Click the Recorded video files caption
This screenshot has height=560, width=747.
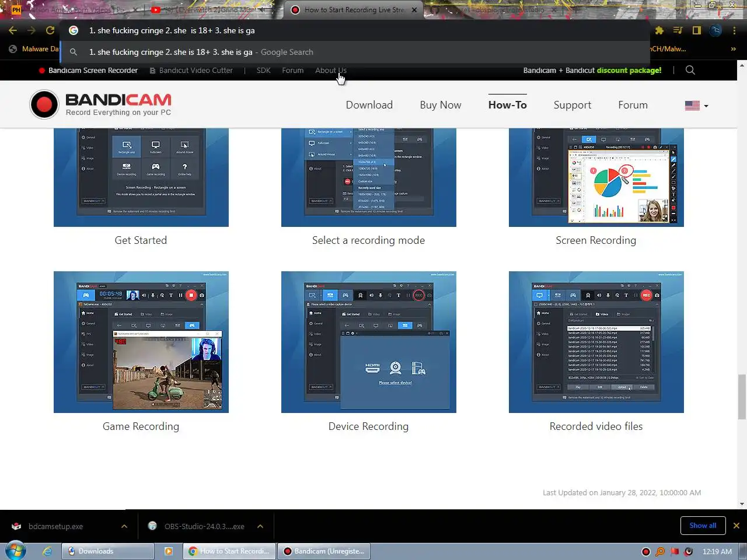[596, 426]
